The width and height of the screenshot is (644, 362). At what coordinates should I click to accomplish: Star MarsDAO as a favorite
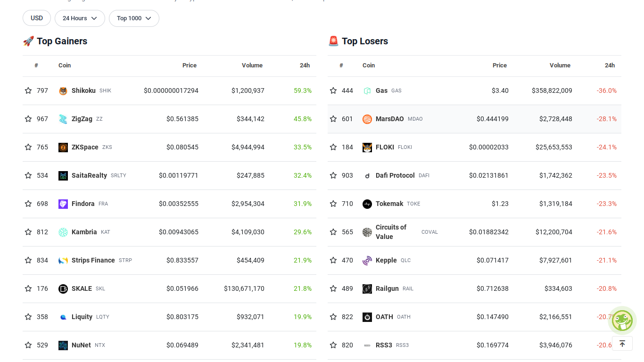[333, 119]
